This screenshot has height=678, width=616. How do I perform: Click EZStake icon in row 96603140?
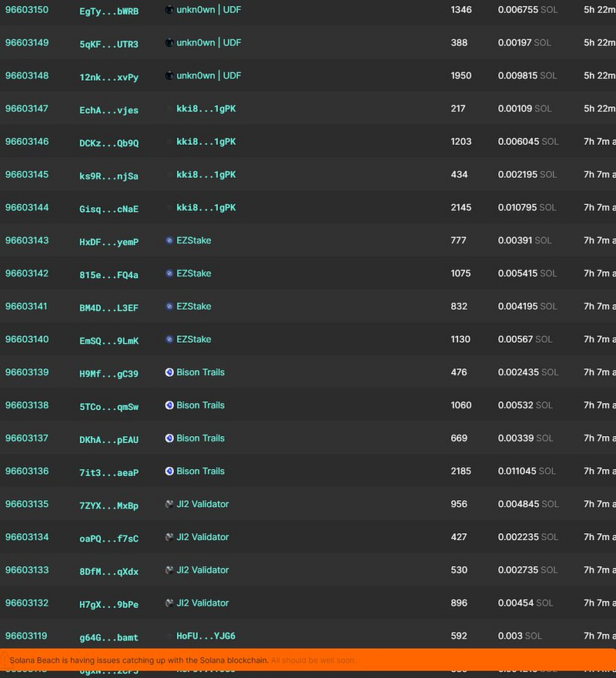click(169, 339)
